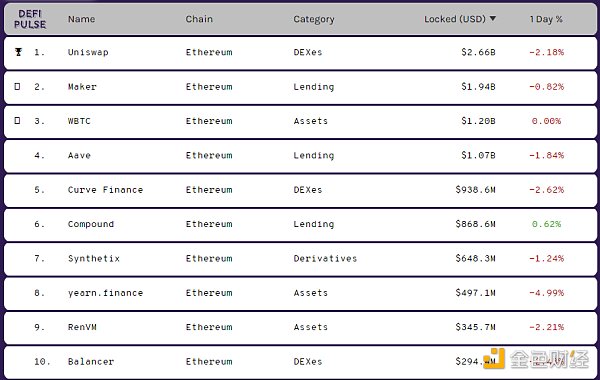Click the trophy icon beside Uniswap
This screenshot has height=380, width=600.
[x=18, y=52]
